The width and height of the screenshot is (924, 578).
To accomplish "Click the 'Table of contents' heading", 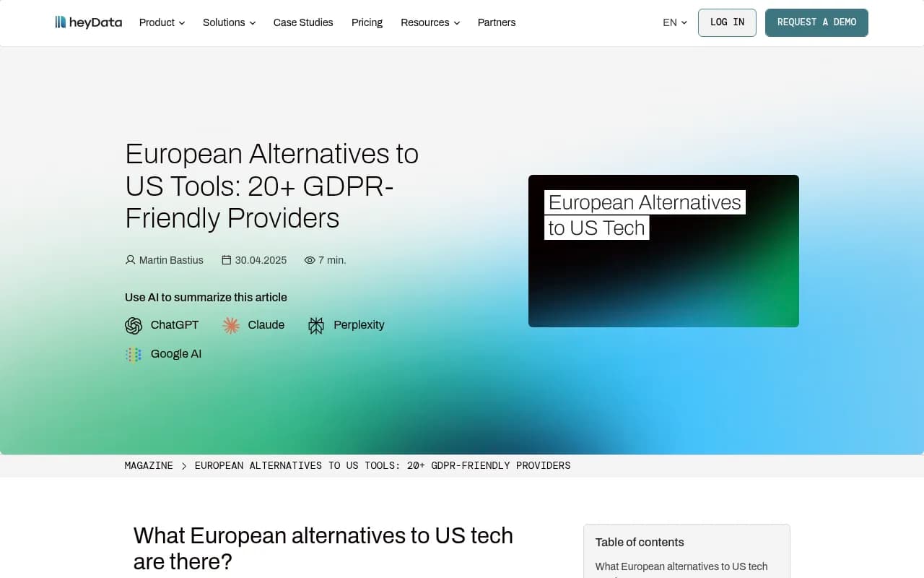I will [640, 543].
